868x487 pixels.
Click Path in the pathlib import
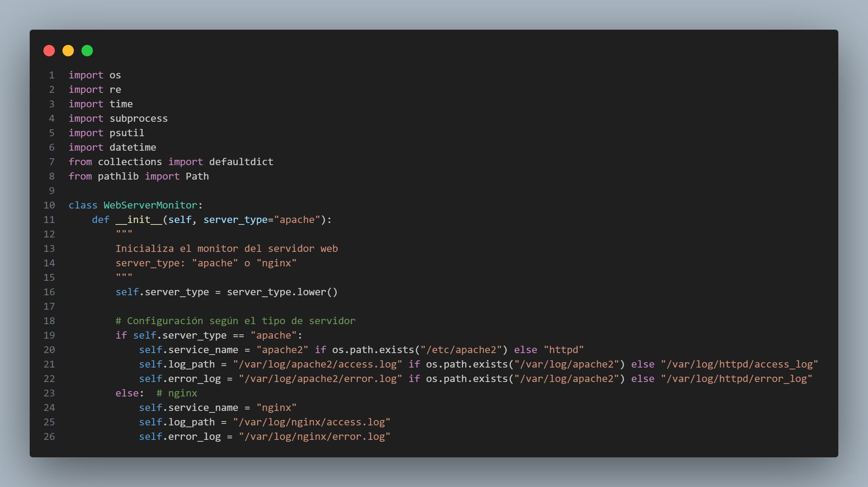197,177
